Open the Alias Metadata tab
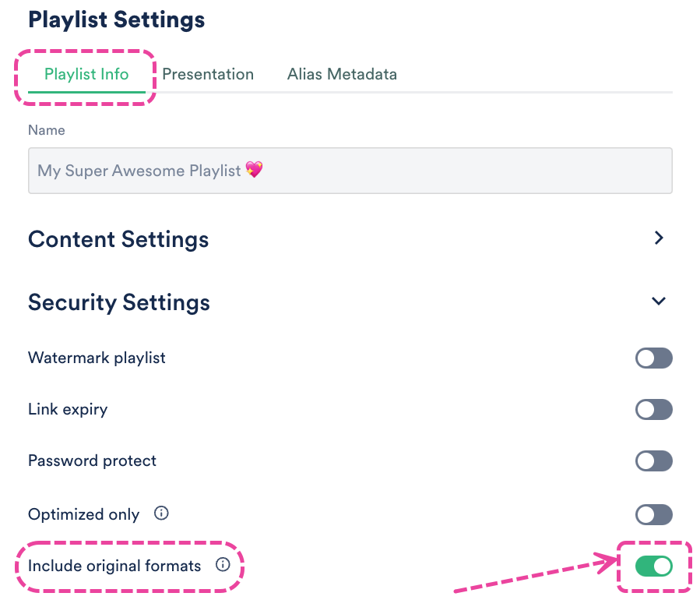Image resolution: width=700 pixels, height=607 pixels. (342, 75)
